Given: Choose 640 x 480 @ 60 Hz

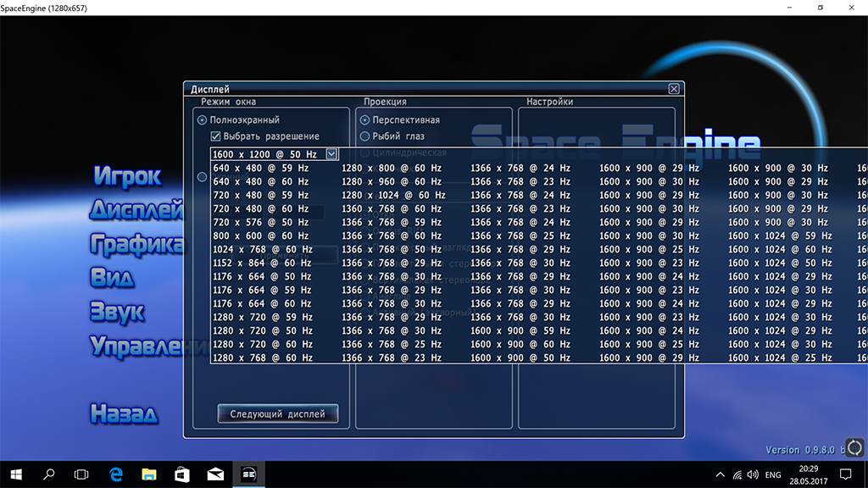Looking at the screenshot, I should [x=261, y=181].
